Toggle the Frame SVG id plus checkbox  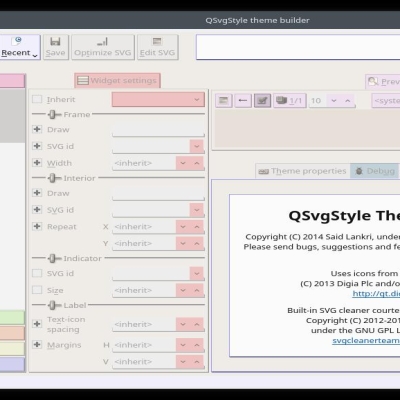[x=37, y=146]
